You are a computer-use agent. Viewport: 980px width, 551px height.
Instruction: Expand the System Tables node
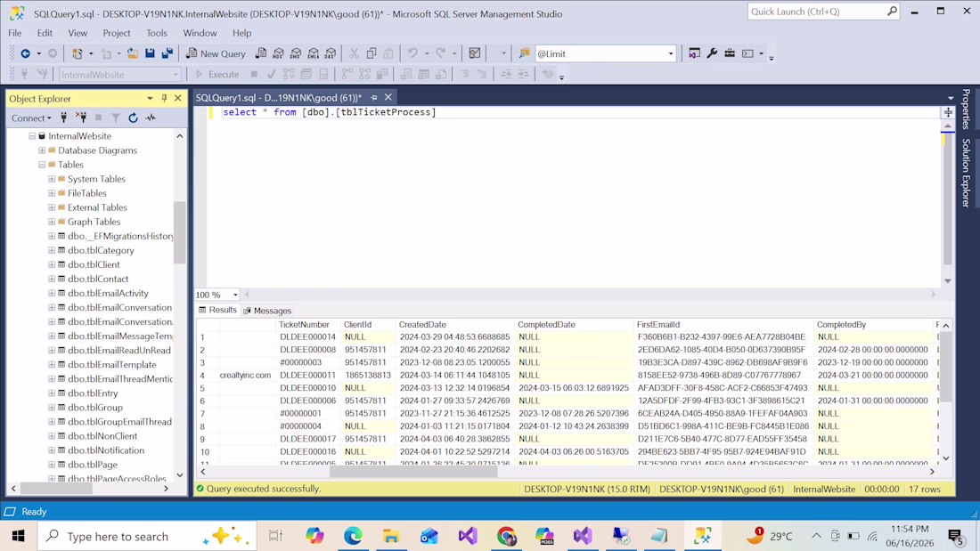[x=52, y=179]
